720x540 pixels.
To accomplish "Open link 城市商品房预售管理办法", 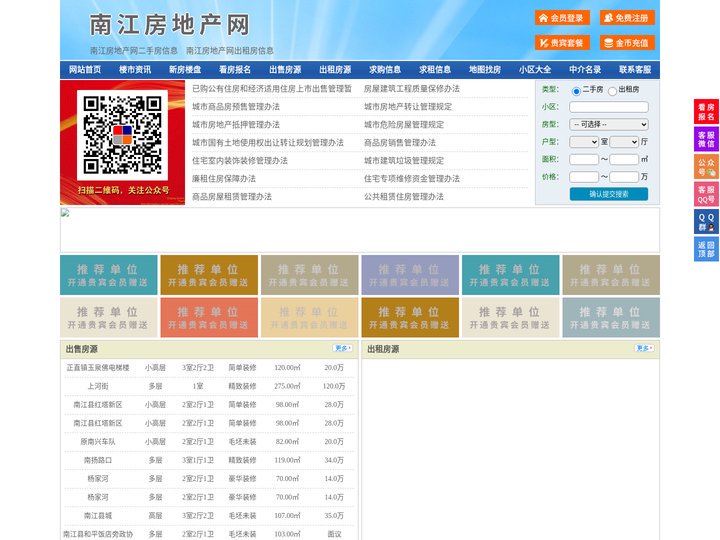I will (236, 107).
